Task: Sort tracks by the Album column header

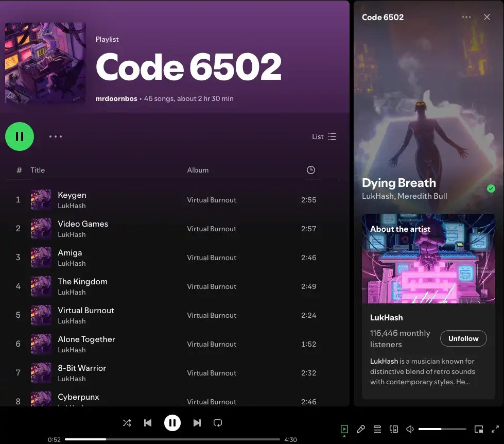Action: [198, 170]
